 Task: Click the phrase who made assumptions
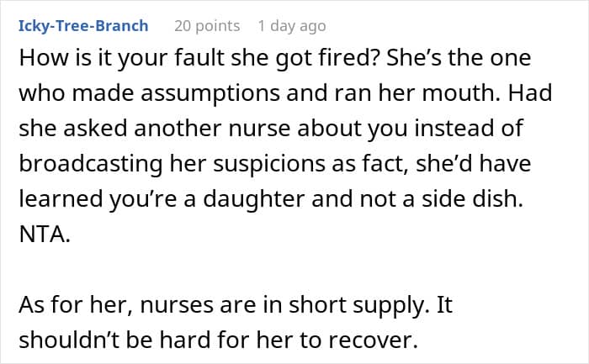pyautogui.click(x=149, y=93)
